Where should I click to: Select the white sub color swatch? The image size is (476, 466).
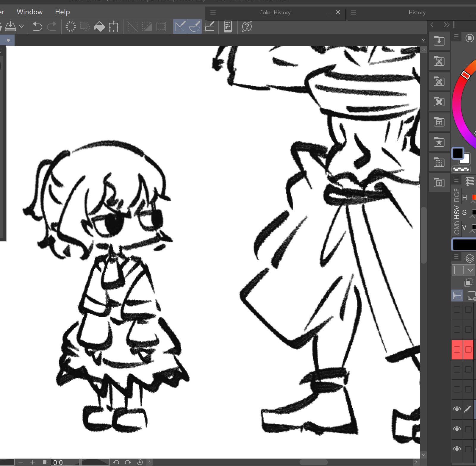[x=465, y=159]
